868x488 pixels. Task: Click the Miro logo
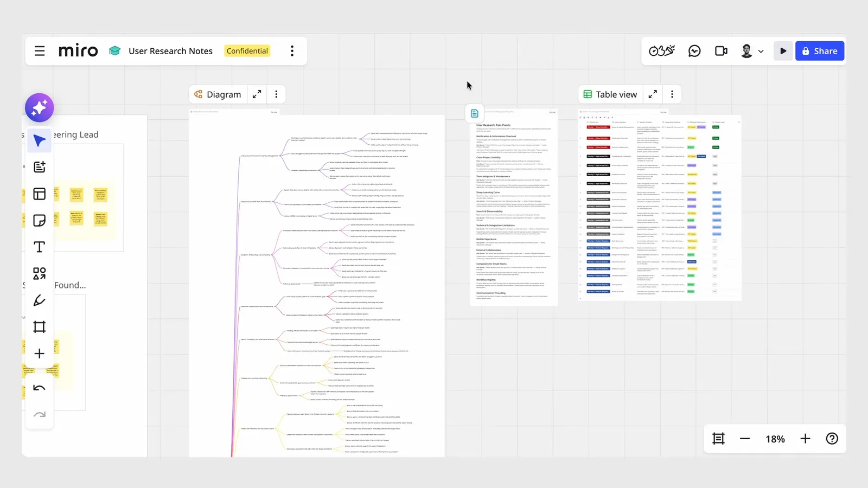[78, 51]
